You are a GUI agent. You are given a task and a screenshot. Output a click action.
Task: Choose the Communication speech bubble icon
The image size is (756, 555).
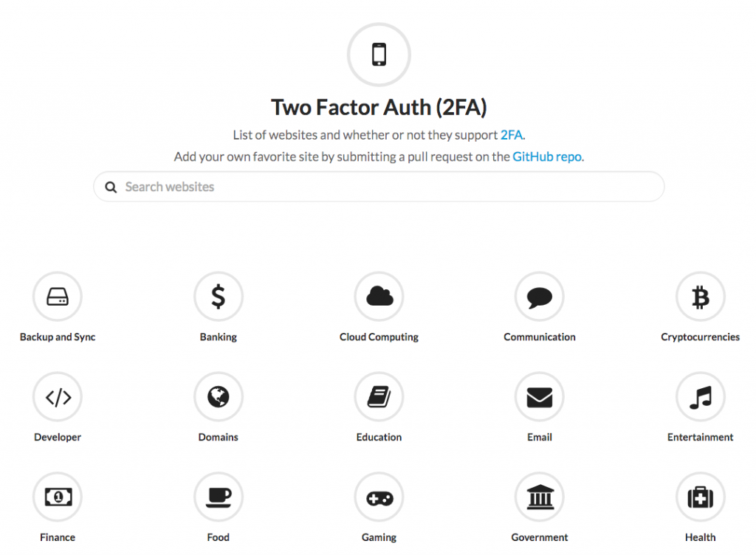click(x=540, y=296)
